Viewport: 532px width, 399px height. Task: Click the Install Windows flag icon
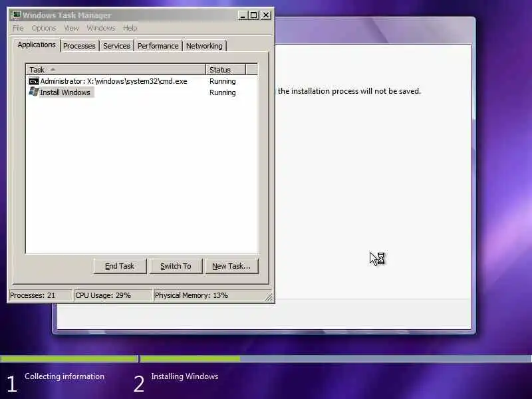(34, 92)
